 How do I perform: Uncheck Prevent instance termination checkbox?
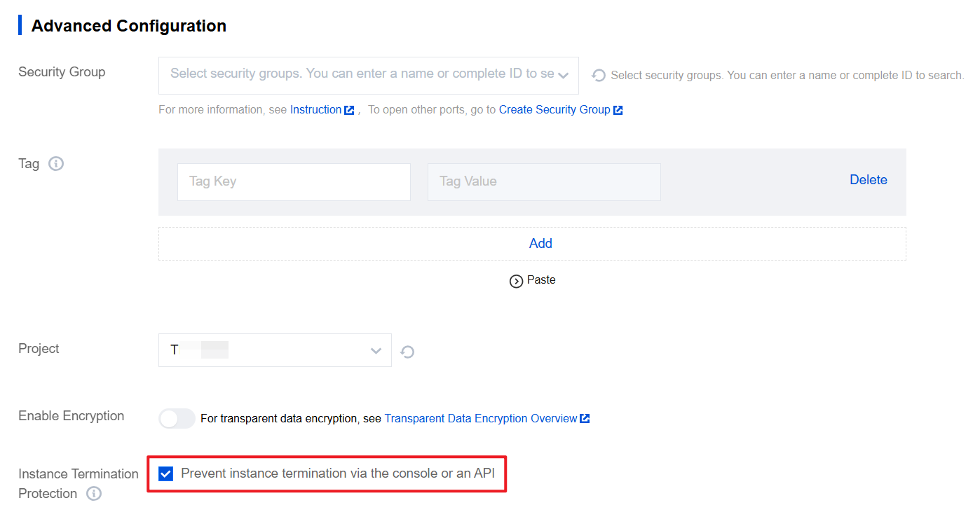(x=165, y=474)
